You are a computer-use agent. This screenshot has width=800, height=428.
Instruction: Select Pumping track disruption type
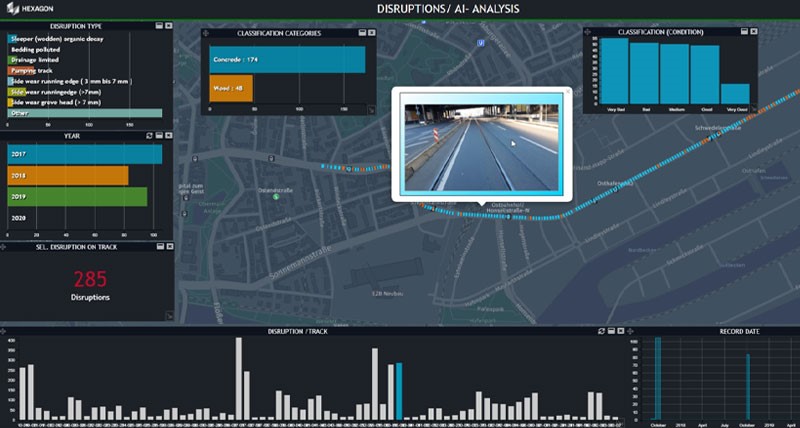point(30,71)
